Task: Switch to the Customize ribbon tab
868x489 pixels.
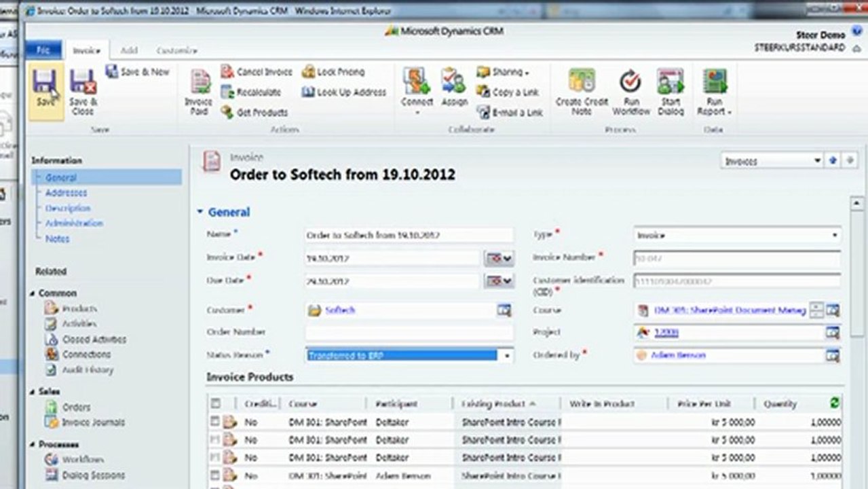Action: tap(176, 51)
